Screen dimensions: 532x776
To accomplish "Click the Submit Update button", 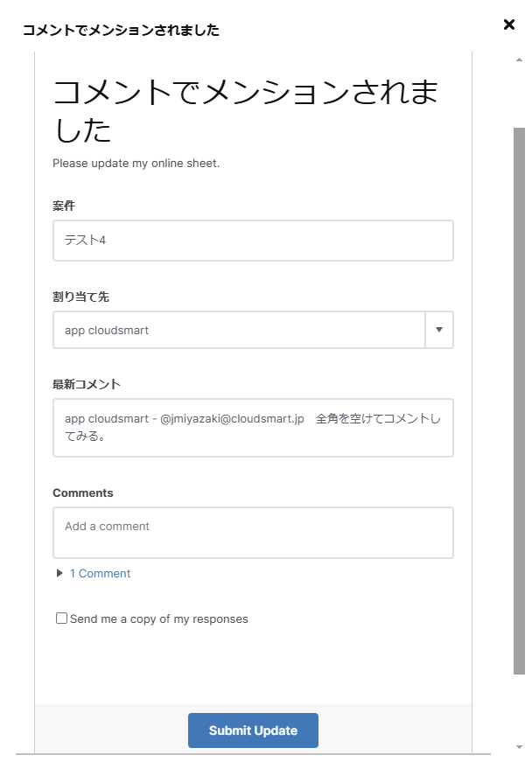I will 253,730.
